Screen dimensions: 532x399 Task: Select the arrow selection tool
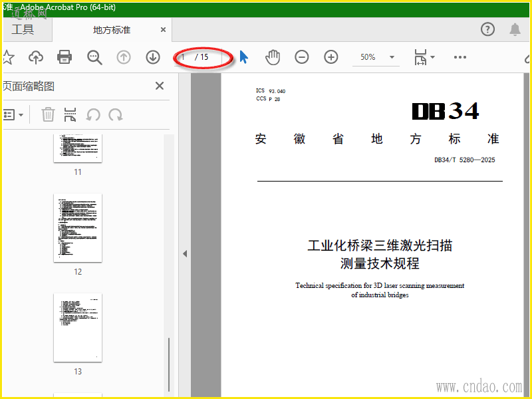[x=243, y=57]
